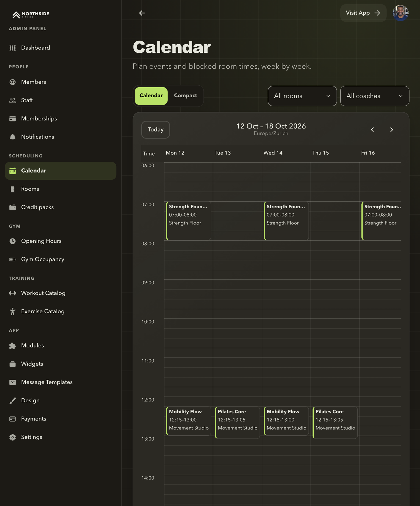Switch to the Compact view tab

pos(185,96)
